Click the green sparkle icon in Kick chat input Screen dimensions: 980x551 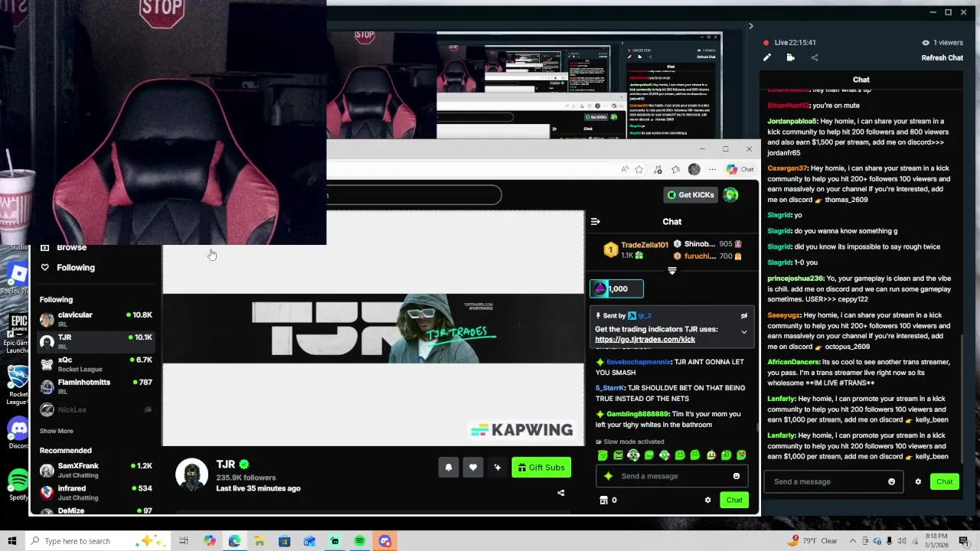(x=609, y=476)
